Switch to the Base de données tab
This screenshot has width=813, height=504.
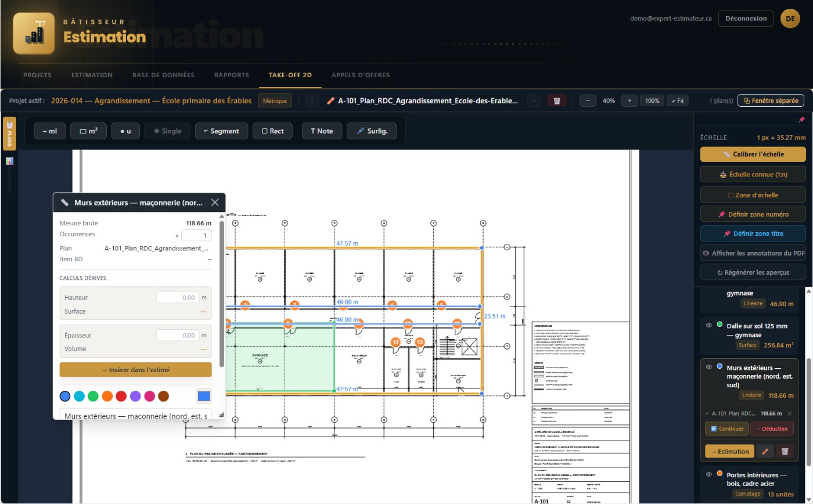tap(163, 75)
